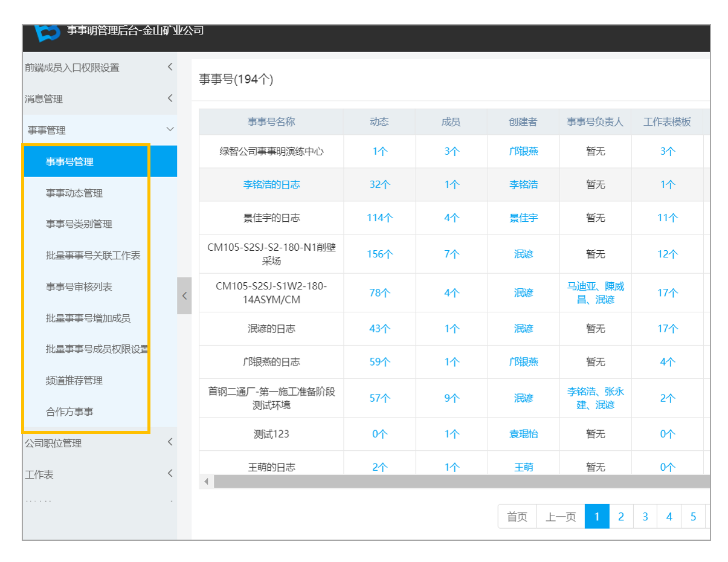The image size is (728, 562).
Task: Select page 1 in pagination
Action: [x=597, y=517]
